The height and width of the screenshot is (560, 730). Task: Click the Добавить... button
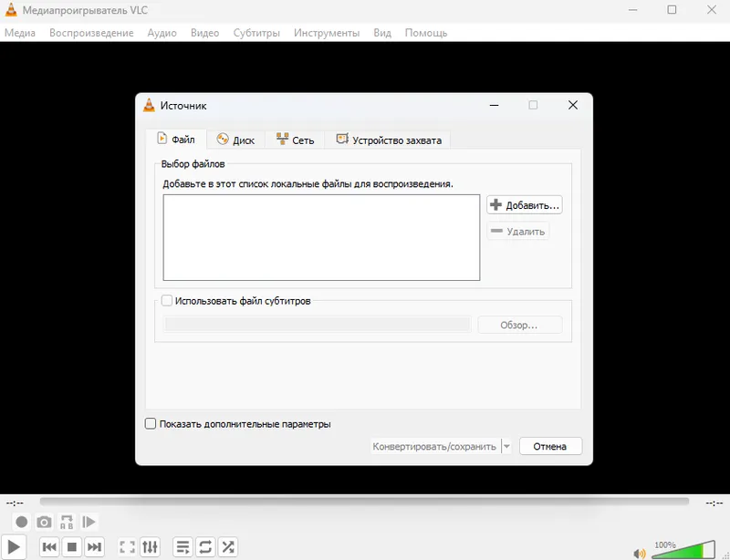tap(525, 205)
